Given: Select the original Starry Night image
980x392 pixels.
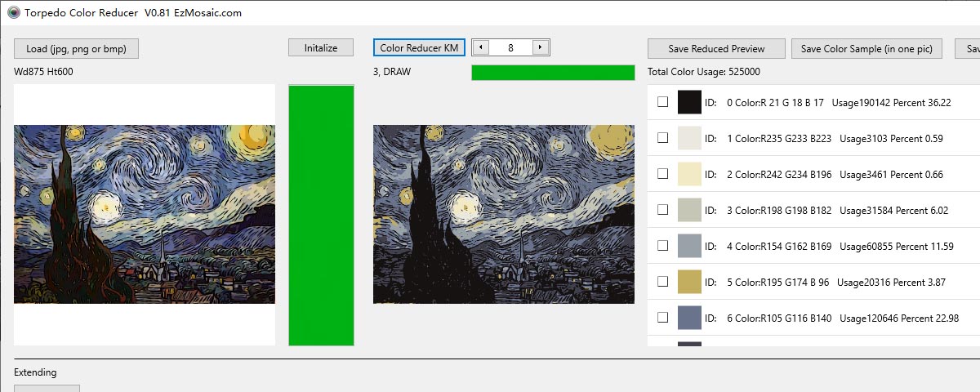Looking at the screenshot, I should pos(145,214).
